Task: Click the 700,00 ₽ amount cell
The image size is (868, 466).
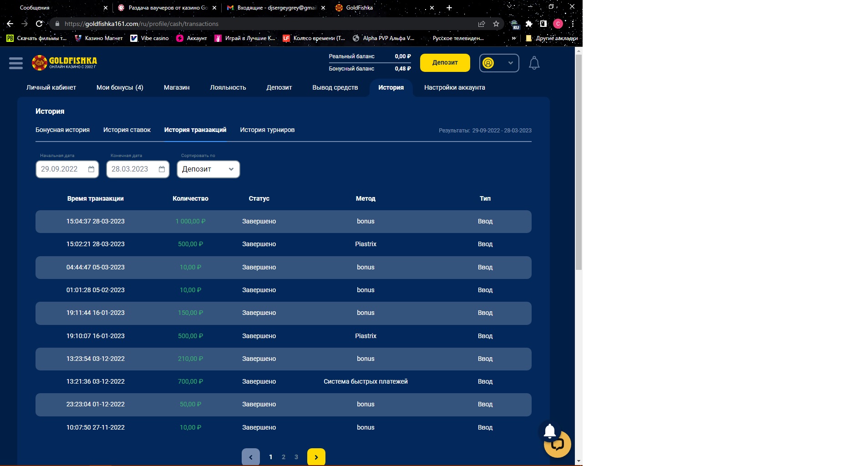Action: (x=190, y=382)
